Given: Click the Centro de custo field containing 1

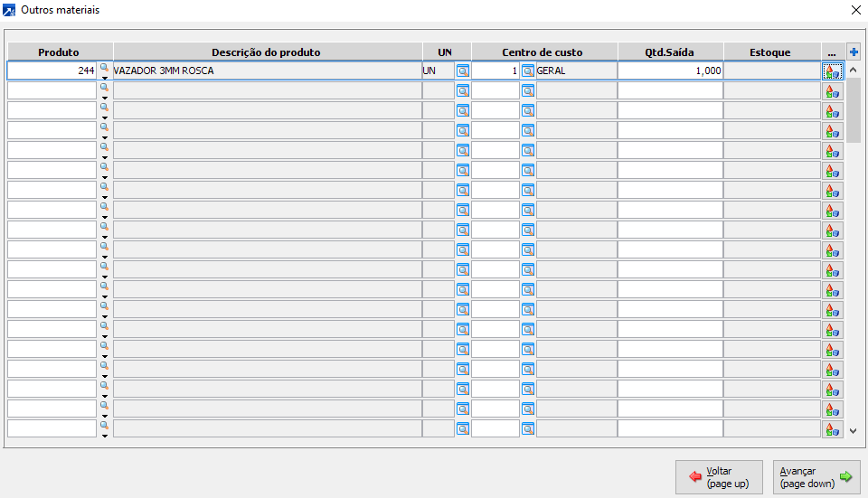Looking at the screenshot, I should (495, 70).
